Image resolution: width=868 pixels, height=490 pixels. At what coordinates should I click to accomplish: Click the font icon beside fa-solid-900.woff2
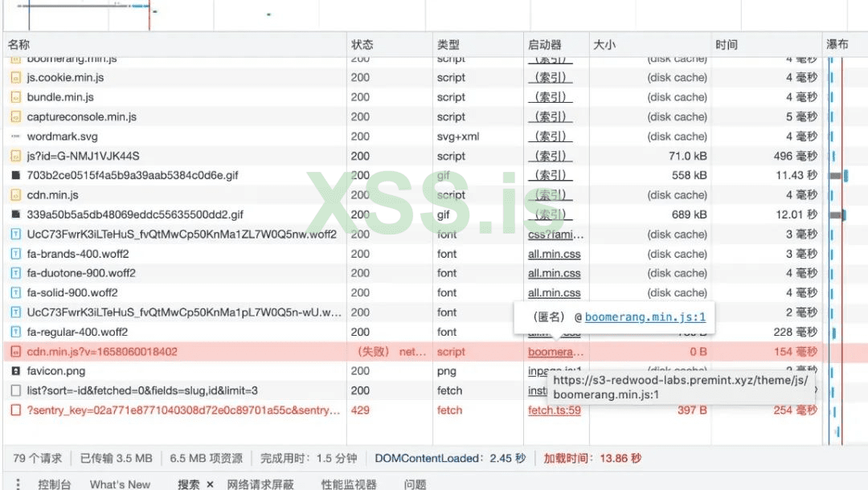point(15,292)
